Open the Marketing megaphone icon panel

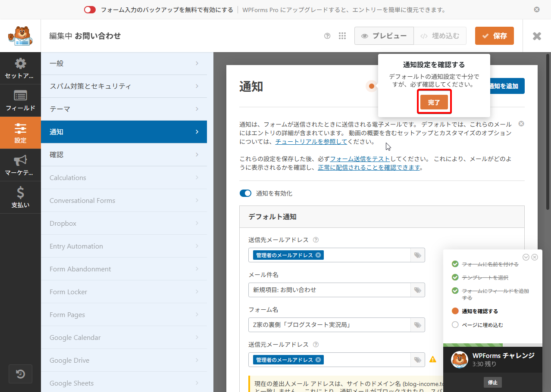click(20, 165)
